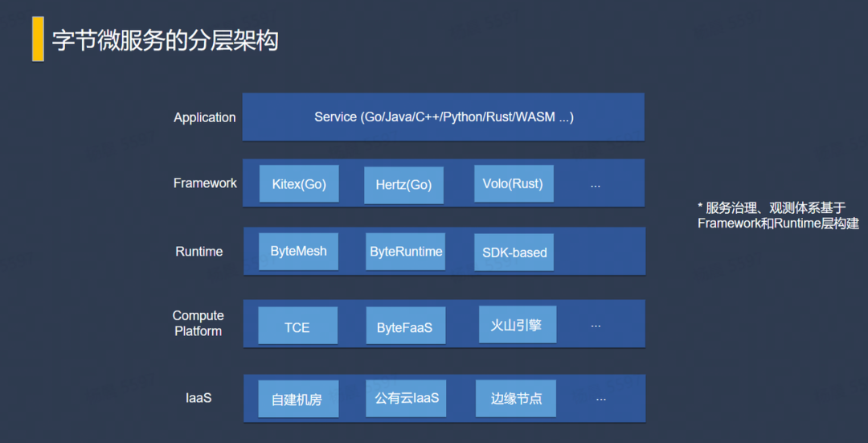Viewport: 868px width, 443px height.
Task: Click the ellipsis in the Compute Platform row
Action: (596, 326)
